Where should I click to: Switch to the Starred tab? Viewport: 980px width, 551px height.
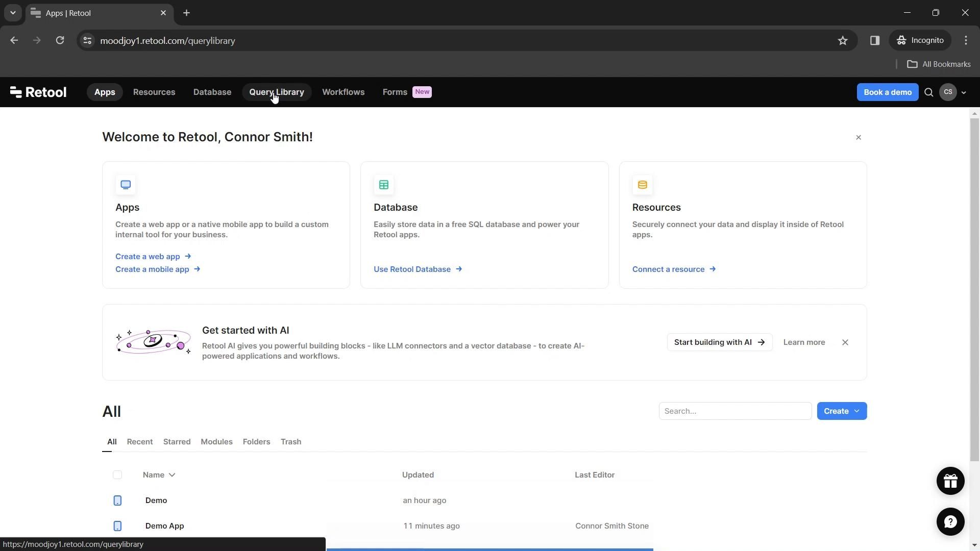[x=177, y=442]
